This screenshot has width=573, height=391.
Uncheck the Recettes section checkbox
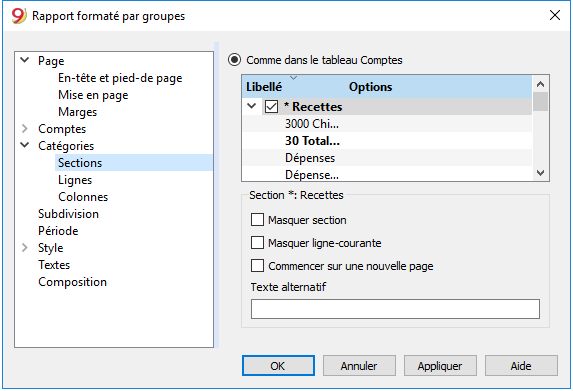coord(271,107)
